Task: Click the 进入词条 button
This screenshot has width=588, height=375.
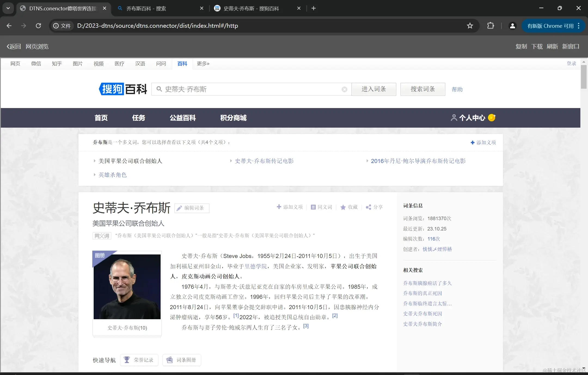Action: click(374, 89)
